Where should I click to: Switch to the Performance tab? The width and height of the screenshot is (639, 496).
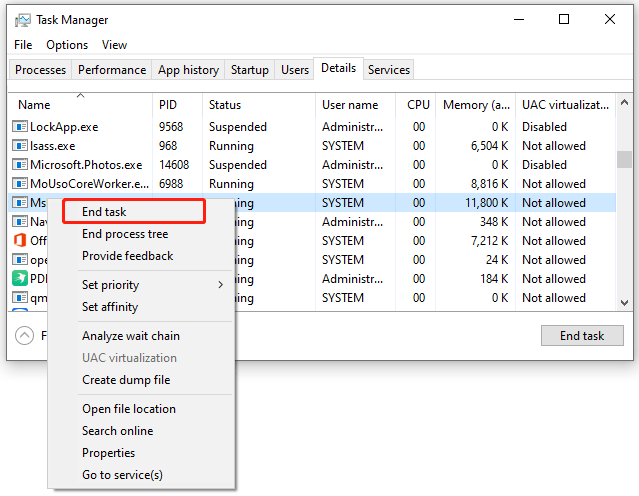[x=112, y=70]
